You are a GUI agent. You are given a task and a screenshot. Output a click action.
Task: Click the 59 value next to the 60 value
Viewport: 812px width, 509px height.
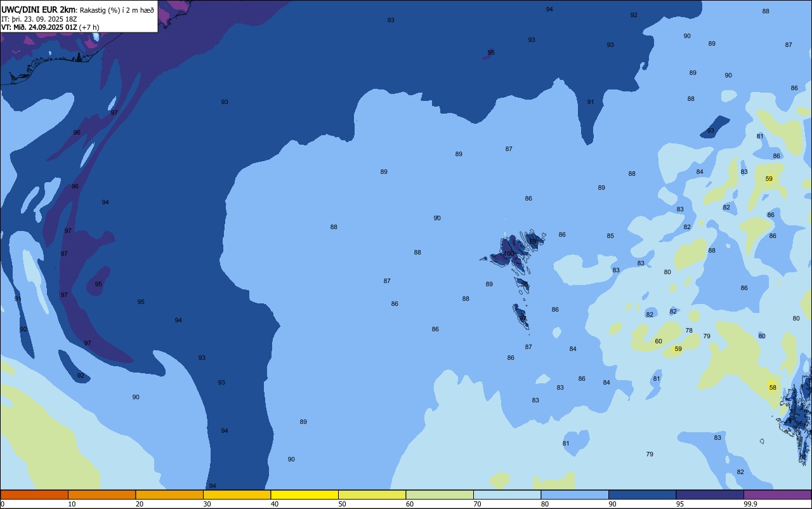pos(678,349)
